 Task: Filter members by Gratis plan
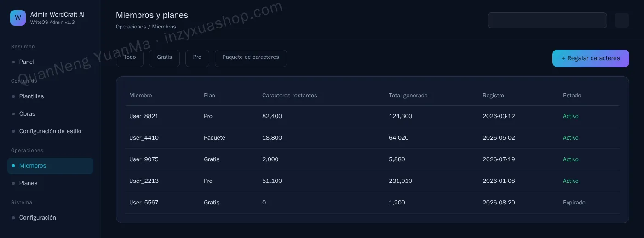pyautogui.click(x=164, y=58)
